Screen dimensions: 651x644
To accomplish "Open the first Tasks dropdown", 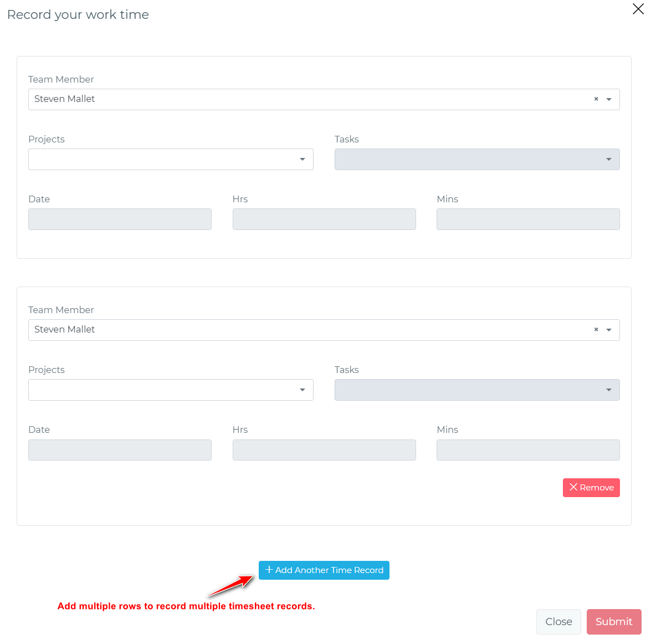I will tap(476, 160).
